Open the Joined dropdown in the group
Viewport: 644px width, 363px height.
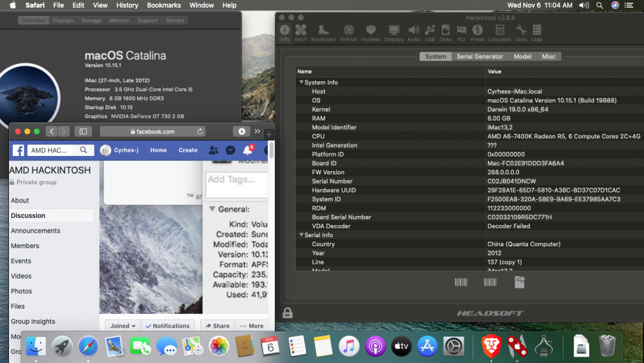[x=122, y=326]
